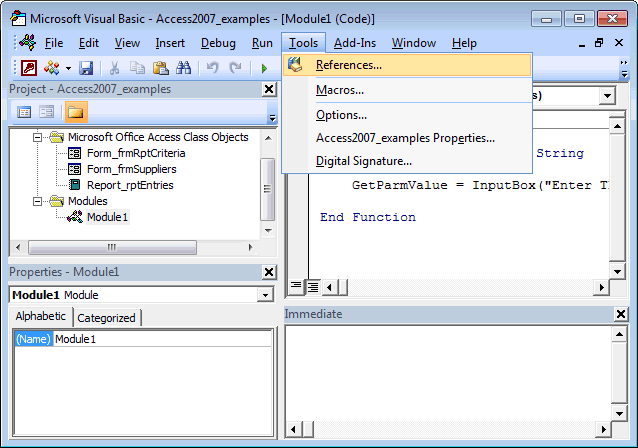Screen dimensions: 638x448
Task: Select Report_rptEntries in project tree
Action: click(130, 185)
